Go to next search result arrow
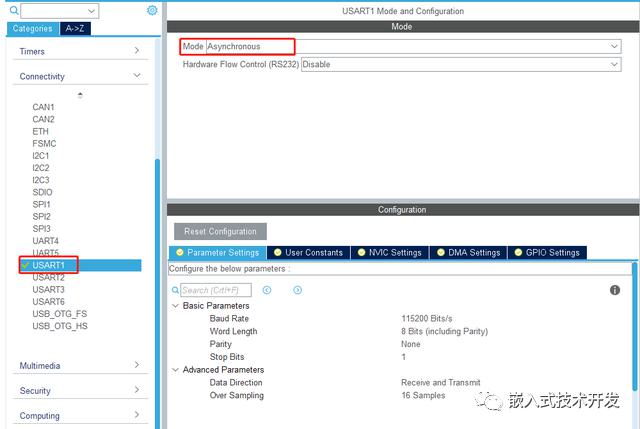The image size is (640, 429). pyautogui.click(x=297, y=290)
